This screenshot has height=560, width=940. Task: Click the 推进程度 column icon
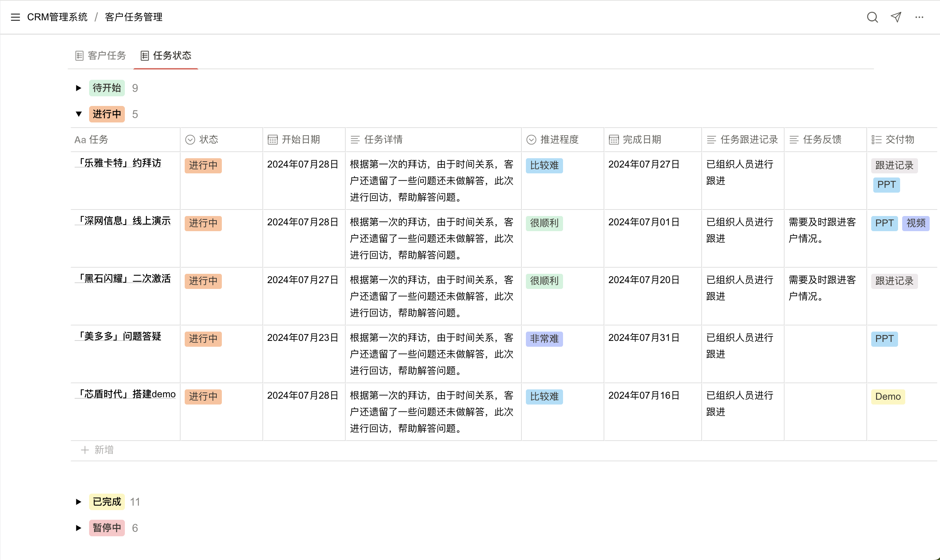[x=531, y=140]
